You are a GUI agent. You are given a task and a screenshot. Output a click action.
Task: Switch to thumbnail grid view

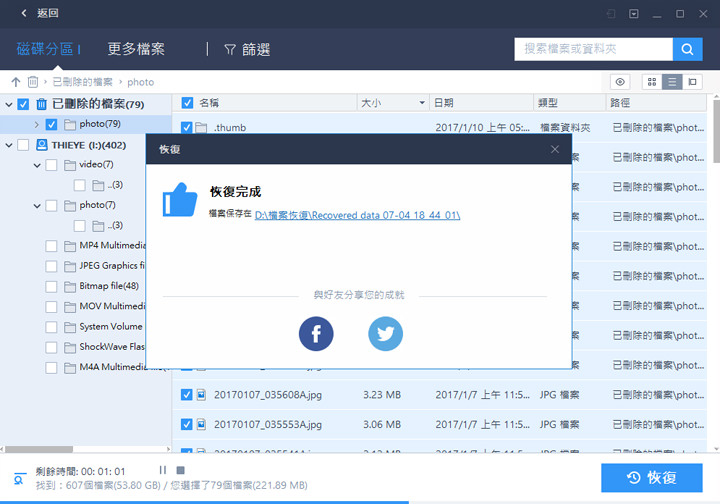tap(652, 82)
